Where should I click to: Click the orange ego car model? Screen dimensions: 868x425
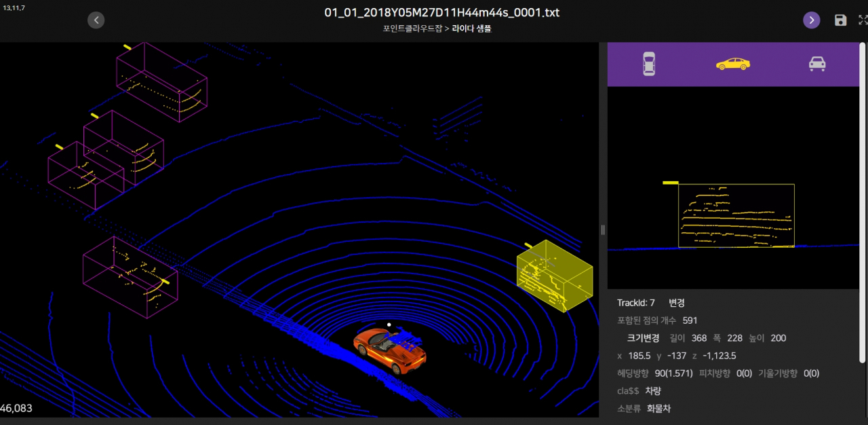(389, 350)
